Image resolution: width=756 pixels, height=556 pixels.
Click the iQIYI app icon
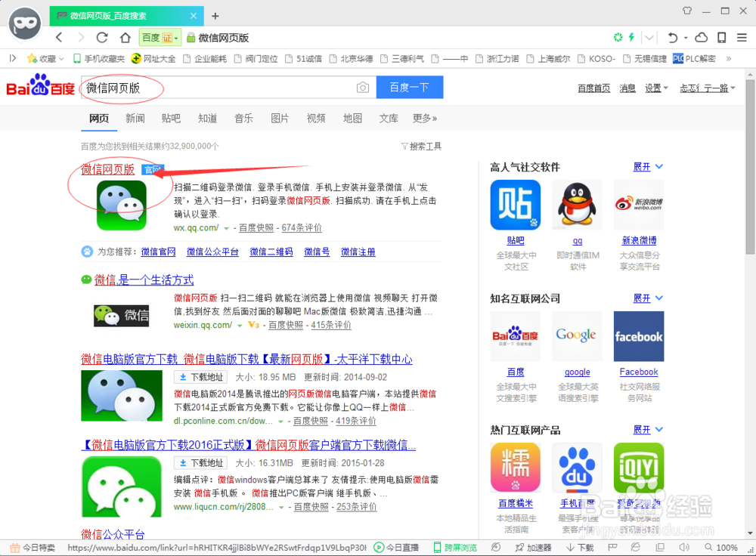(x=639, y=468)
